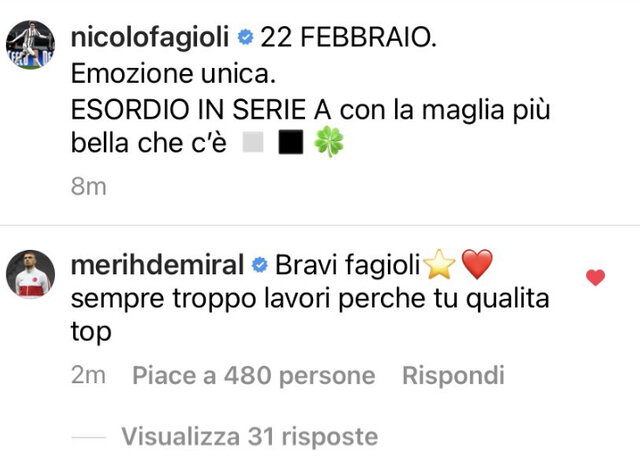Like merihdemiral's comment with the heart icon

click(x=595, y=277)
